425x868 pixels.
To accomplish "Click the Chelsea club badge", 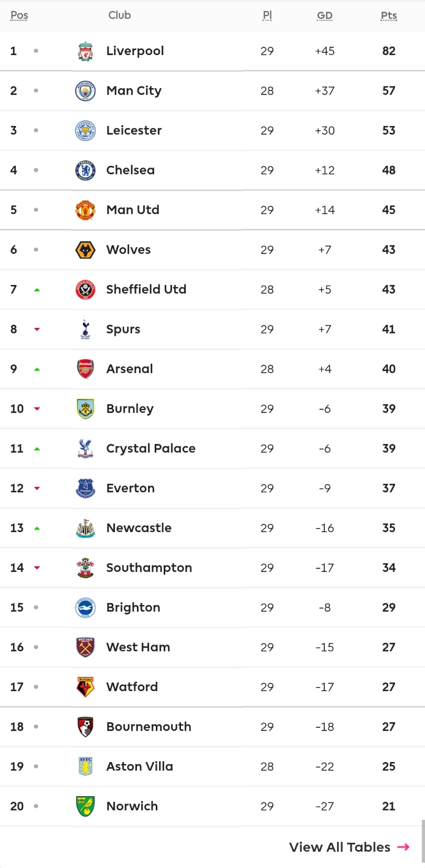I will (85, 170).
